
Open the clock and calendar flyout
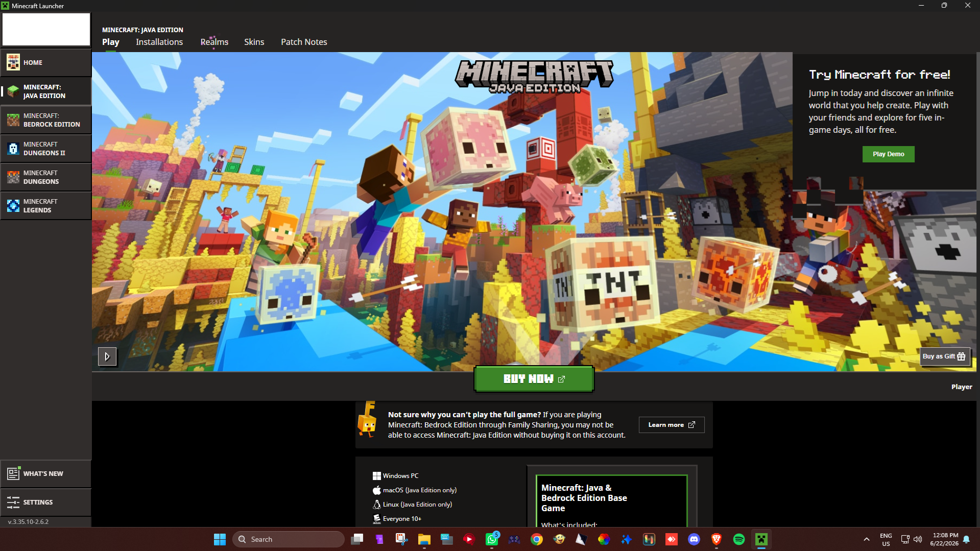tap(944, 539)
